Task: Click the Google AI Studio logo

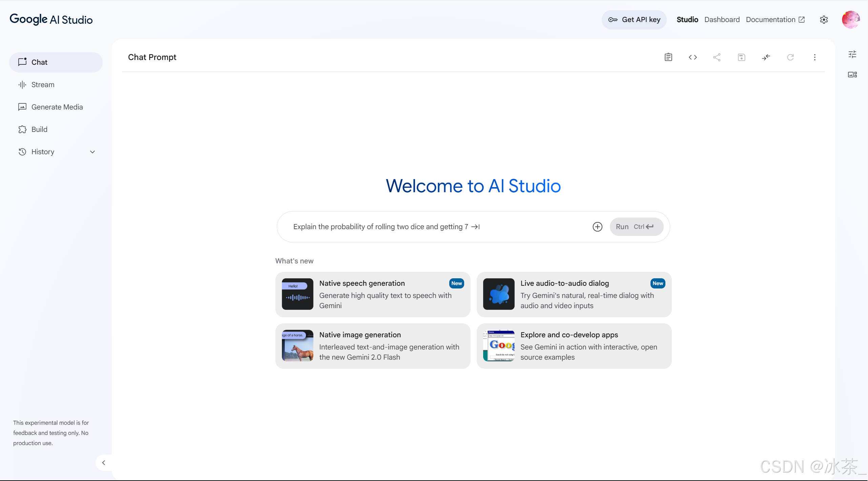Action: pos(51,19)
